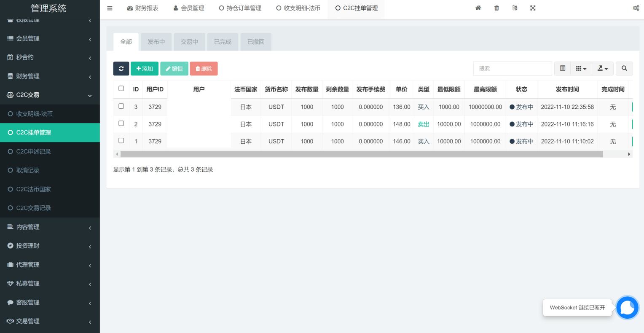644x333 pixels.
Task: Click the 内容管理 lines icon in sidebar
Action: point(11,227)
